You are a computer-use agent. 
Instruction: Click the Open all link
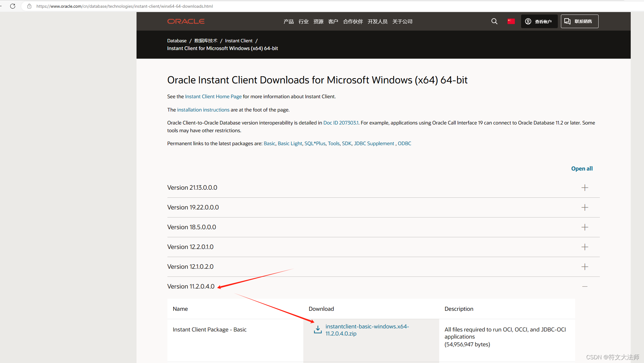(582, 169)
